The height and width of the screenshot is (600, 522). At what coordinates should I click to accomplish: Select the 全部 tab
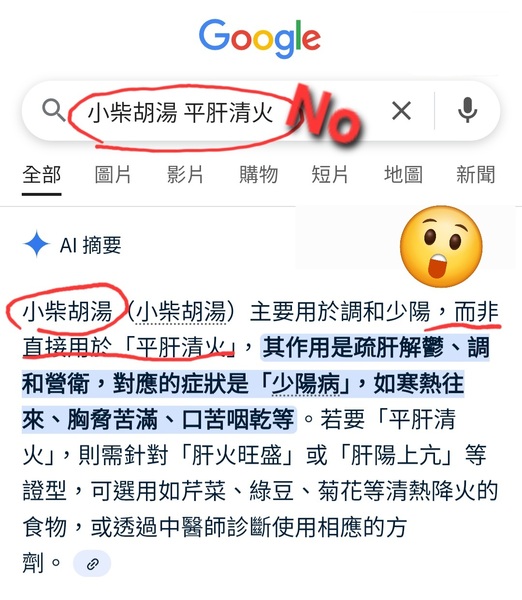coord(41,175)
